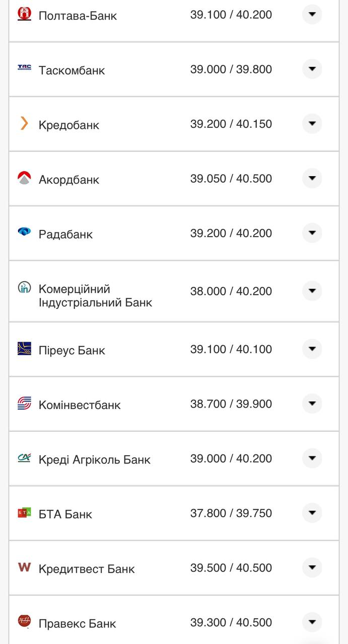This screenshot has height=644, width=348.
Task: Click the blue Радабанк logo icon
Action: [x=24, y=232]
